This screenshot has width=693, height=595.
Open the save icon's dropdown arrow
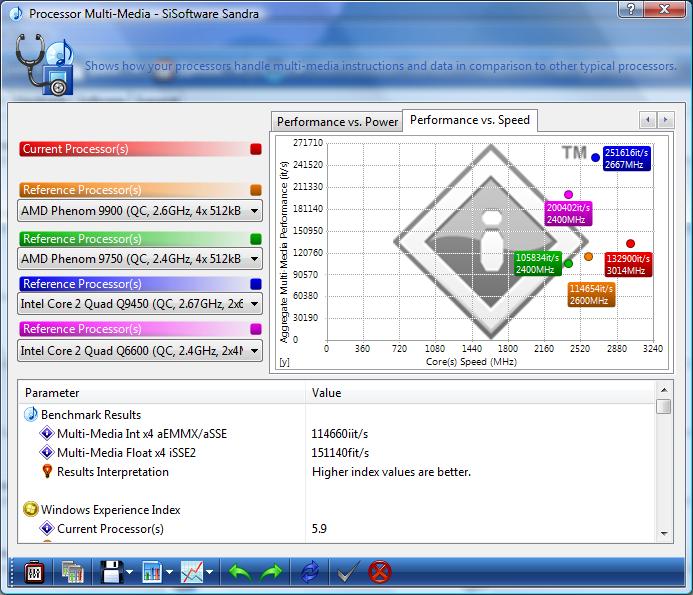click(129, 572)
